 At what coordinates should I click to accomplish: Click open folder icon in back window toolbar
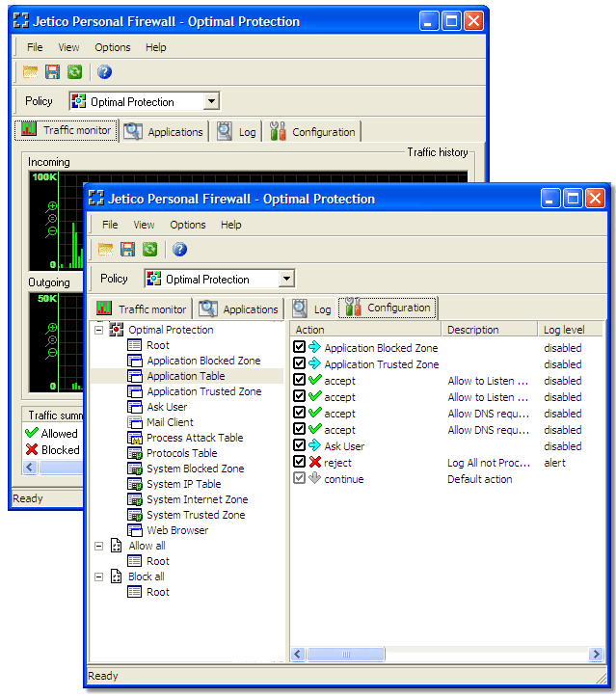point(30,72)
